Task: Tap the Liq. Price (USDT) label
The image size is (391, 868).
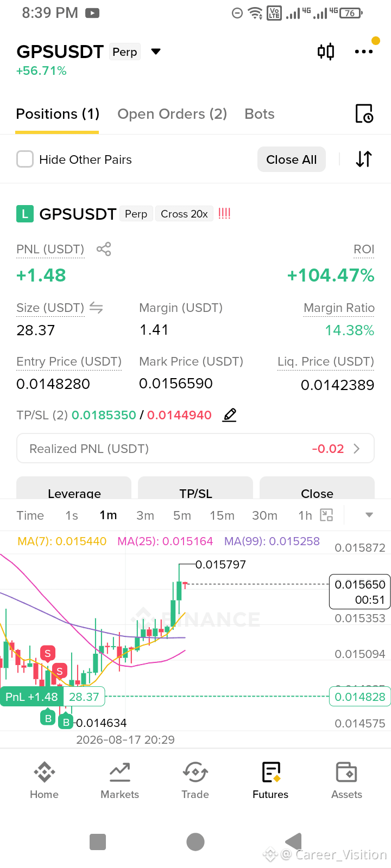Action: coord(326,361)
